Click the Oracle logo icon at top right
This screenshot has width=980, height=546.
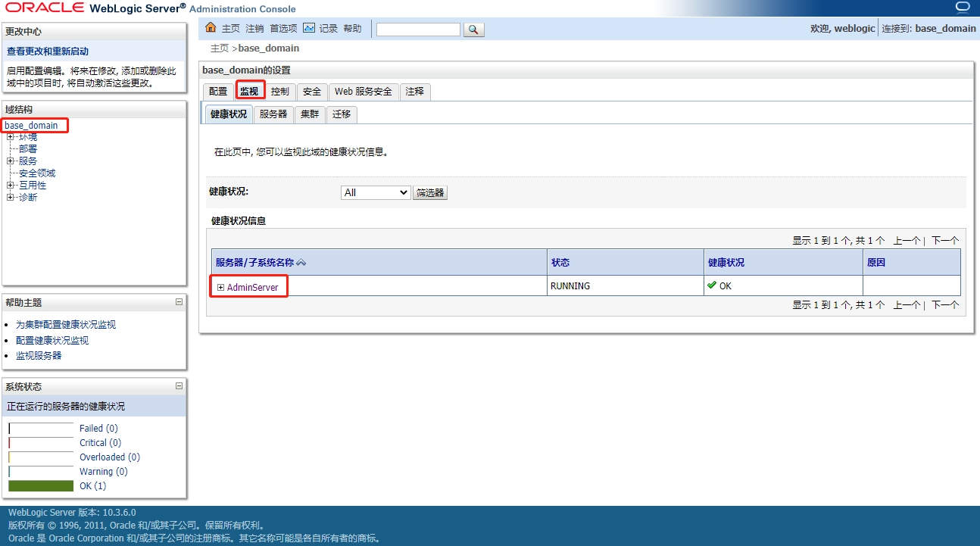[963, 8]
